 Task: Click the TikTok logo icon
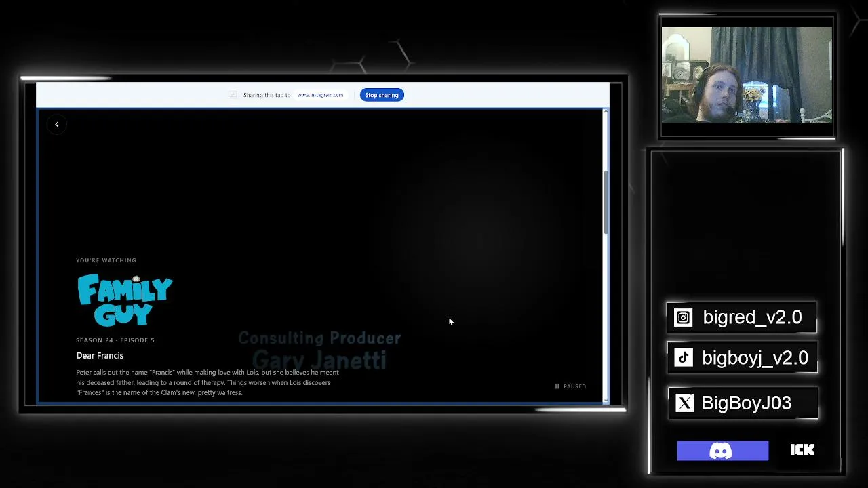click(684, 358)
